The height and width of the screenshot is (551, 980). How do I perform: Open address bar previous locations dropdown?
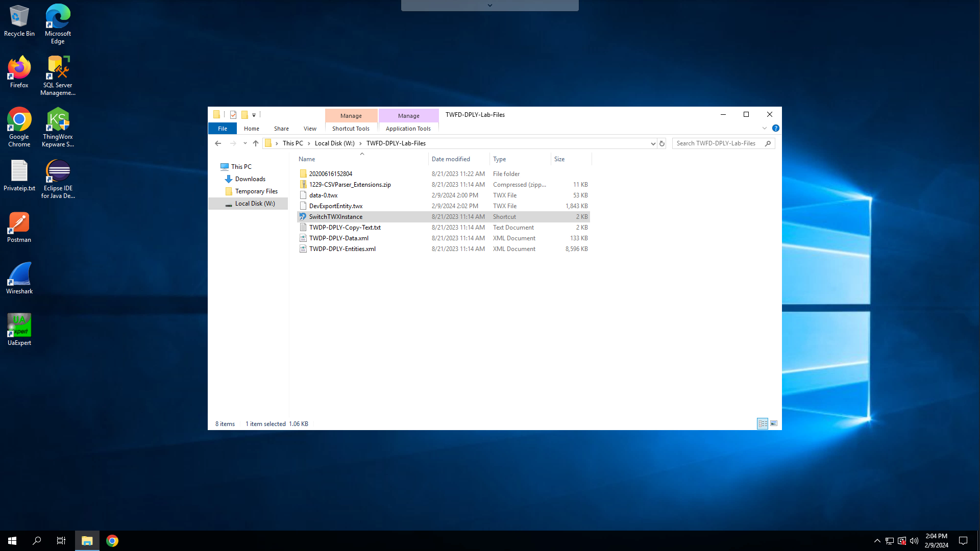[x=653, y=143]
